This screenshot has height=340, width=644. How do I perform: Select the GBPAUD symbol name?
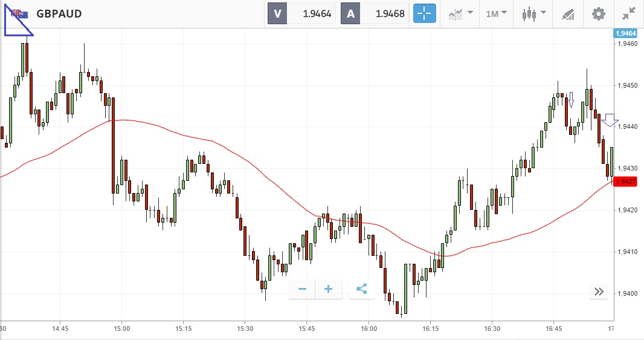pyautogui.click(x=59, y=13)
